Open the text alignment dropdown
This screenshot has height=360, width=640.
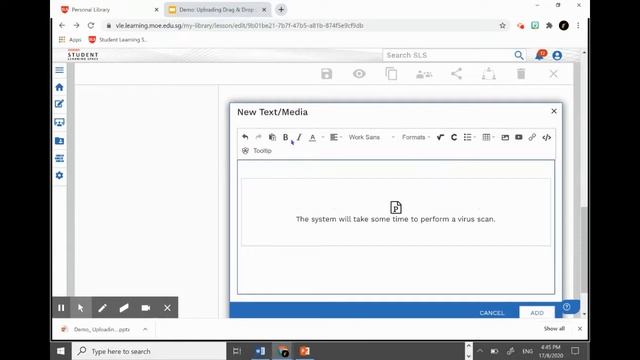pos(336,137)
